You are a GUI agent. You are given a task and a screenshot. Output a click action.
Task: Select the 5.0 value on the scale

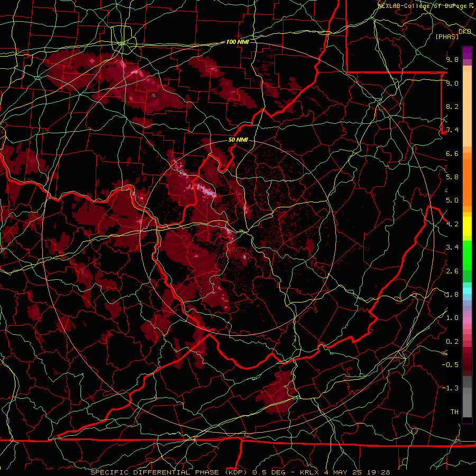452,200
